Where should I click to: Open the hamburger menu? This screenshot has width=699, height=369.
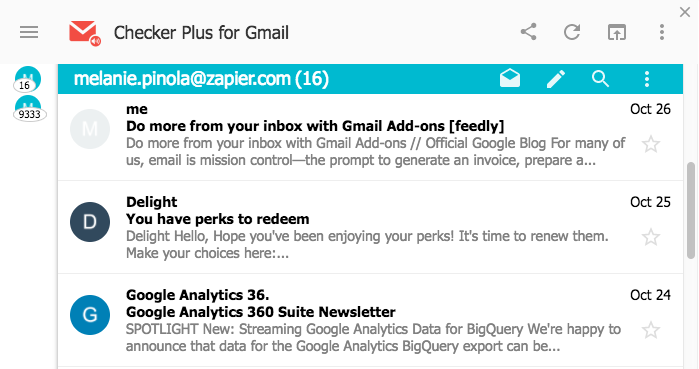29,32
